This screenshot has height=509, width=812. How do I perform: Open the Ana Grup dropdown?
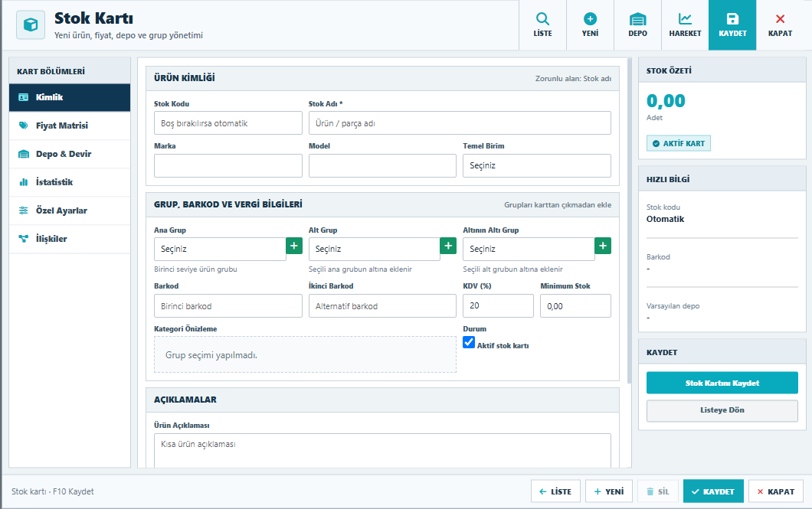point(220,249)
